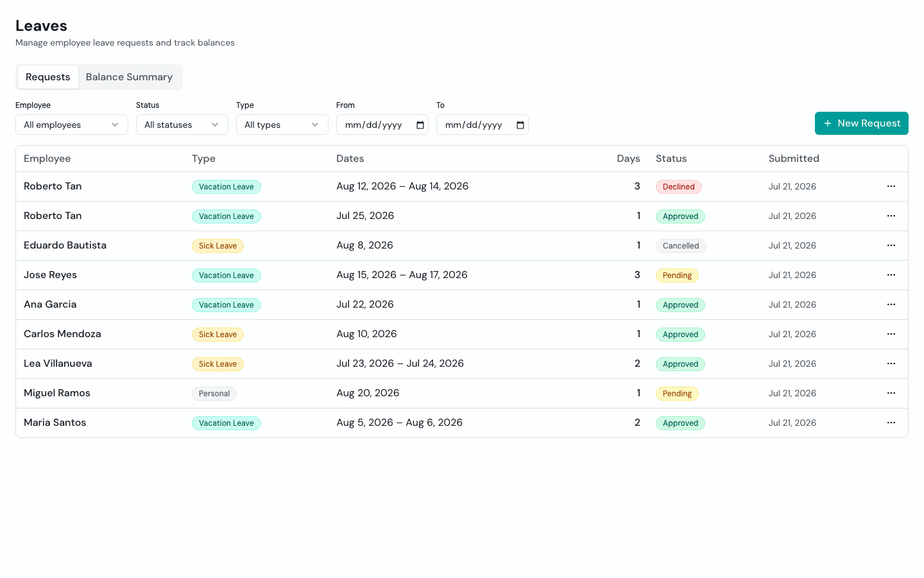The image size is (924, 578).
Task: Click the Employee column header
Action: (x=47, y=159)
